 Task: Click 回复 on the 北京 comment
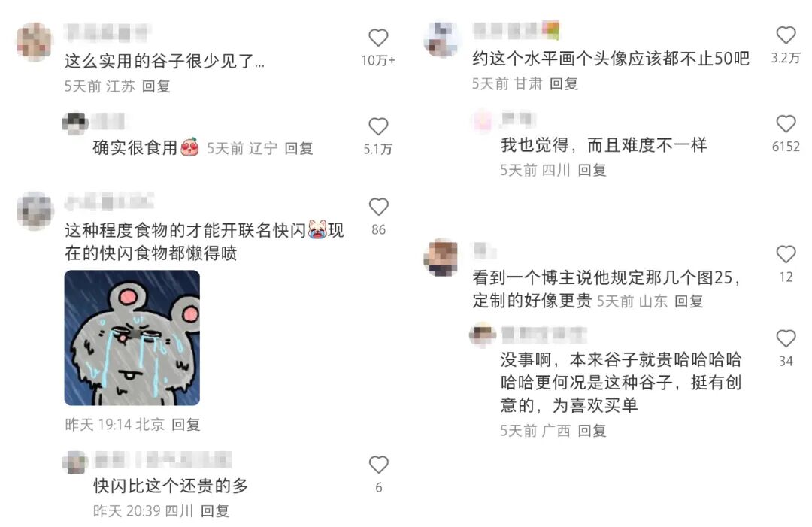(186, 425)
